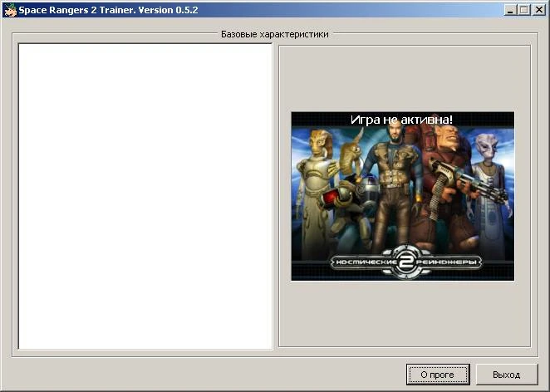Click the trainer app icon in title bar

point(10,10)
